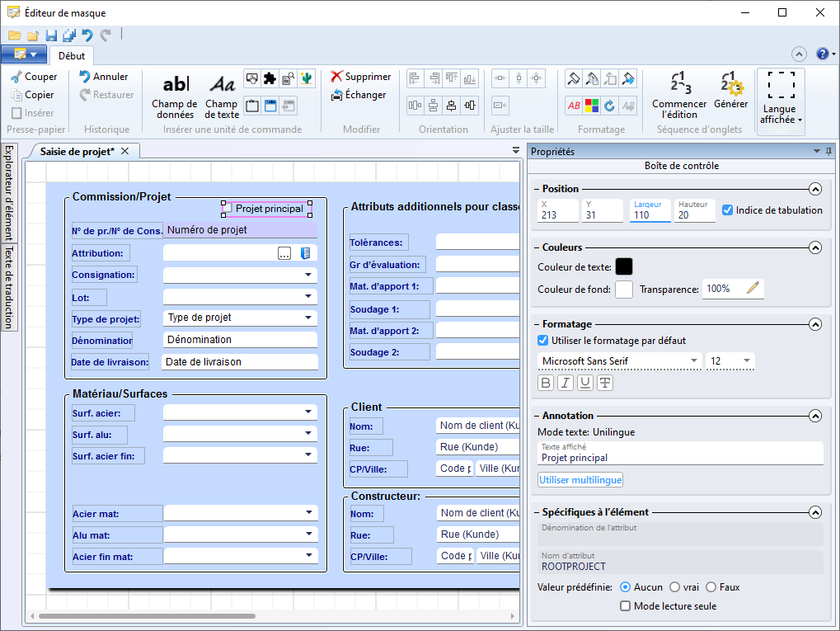
Task: Toggle the Indice de tabulation checkbox
Action: pos(727,210)
